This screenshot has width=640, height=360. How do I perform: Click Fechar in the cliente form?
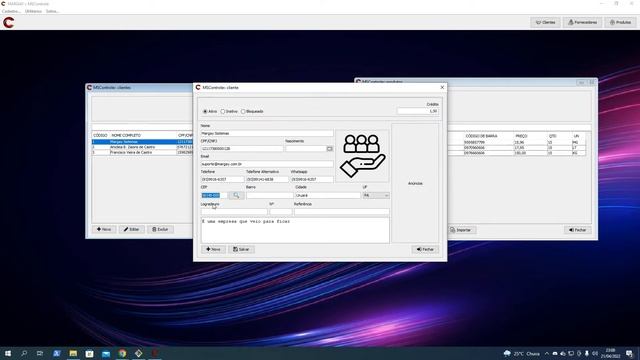(x=425, y=249)
